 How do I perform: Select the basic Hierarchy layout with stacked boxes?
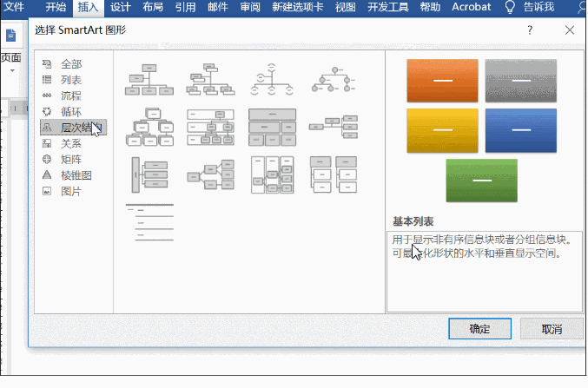coord(149,127)
